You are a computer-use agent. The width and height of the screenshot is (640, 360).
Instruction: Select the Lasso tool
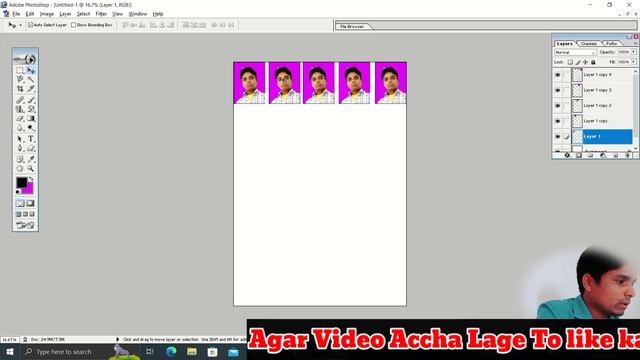tap(20, 80)
